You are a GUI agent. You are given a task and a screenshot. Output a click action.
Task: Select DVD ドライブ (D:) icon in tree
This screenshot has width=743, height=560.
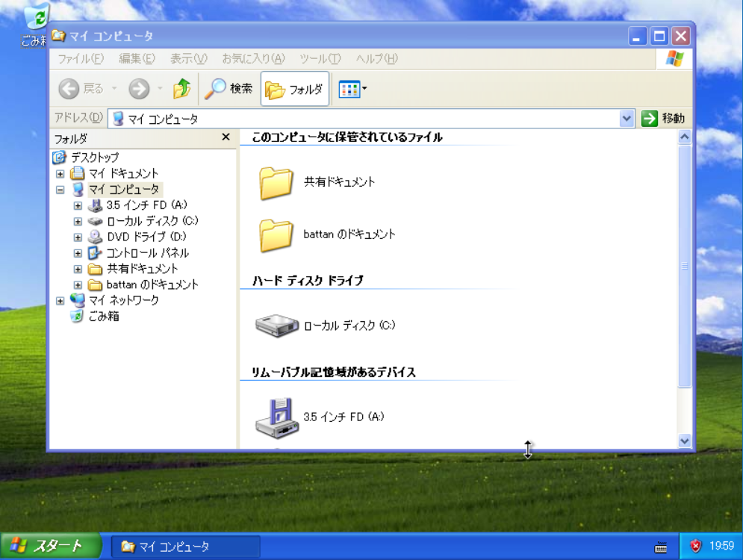(96, 237)
